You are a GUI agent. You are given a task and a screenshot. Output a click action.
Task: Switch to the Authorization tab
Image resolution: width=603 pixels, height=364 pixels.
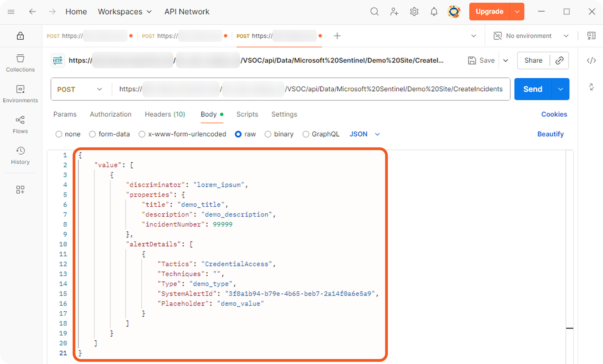click(111, 114)
